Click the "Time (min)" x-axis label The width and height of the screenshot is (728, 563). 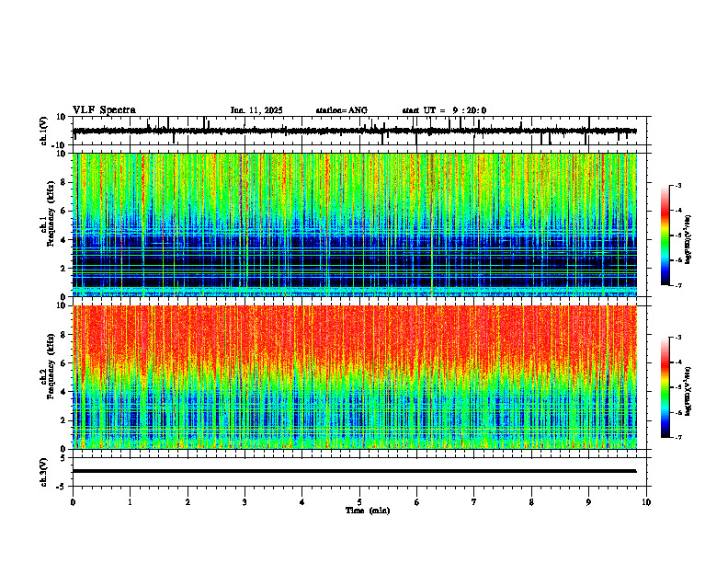click(x=368, y=511)
